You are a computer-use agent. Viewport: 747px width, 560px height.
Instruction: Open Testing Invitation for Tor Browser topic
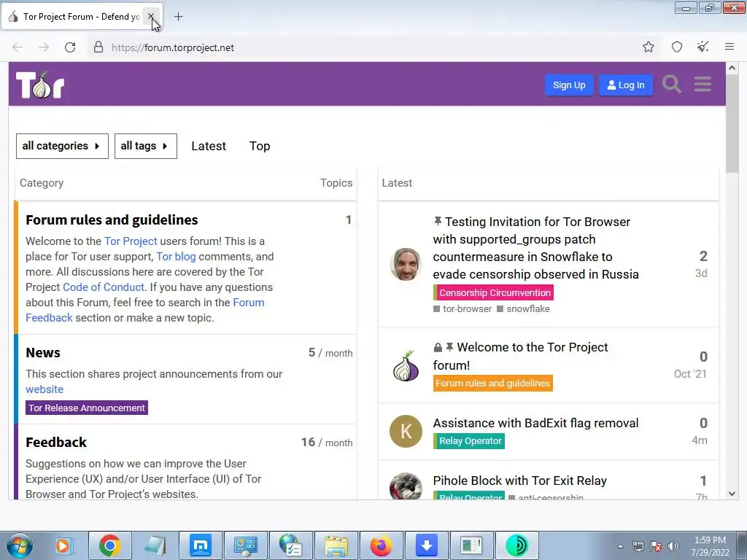(x=536, y=248)
